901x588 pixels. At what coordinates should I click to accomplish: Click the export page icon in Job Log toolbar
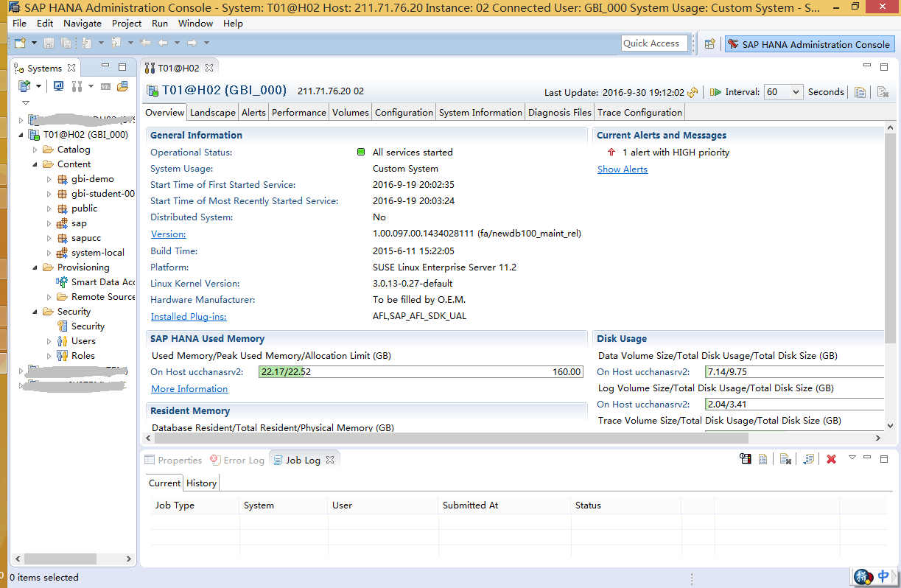click(x=809, y=459)
